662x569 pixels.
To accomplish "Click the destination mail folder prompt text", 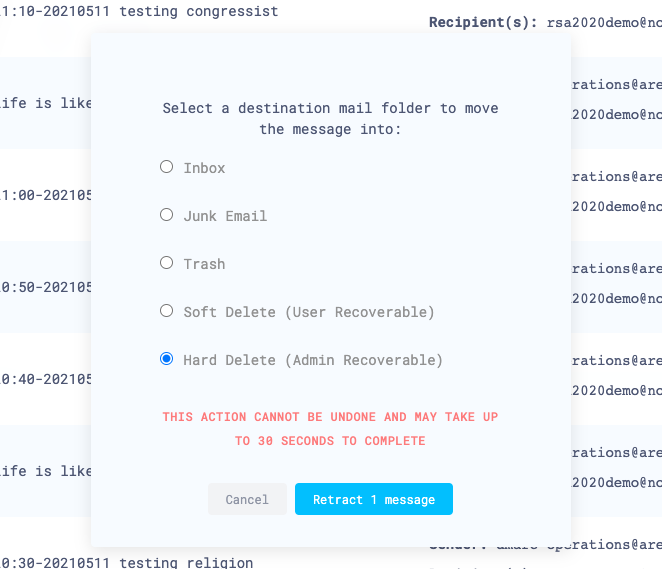I will pyautogui.click(x=330, y=119).
